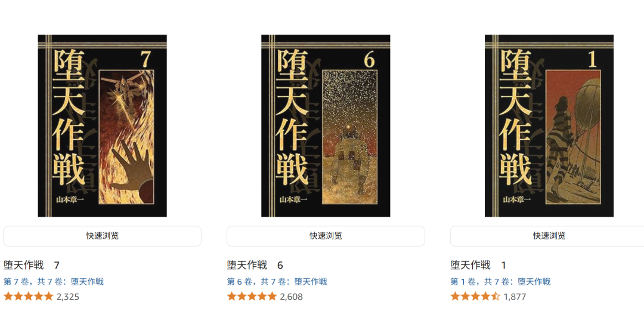
Task: Click 快速浏览 button under volume 7
Action: (103, 236)
